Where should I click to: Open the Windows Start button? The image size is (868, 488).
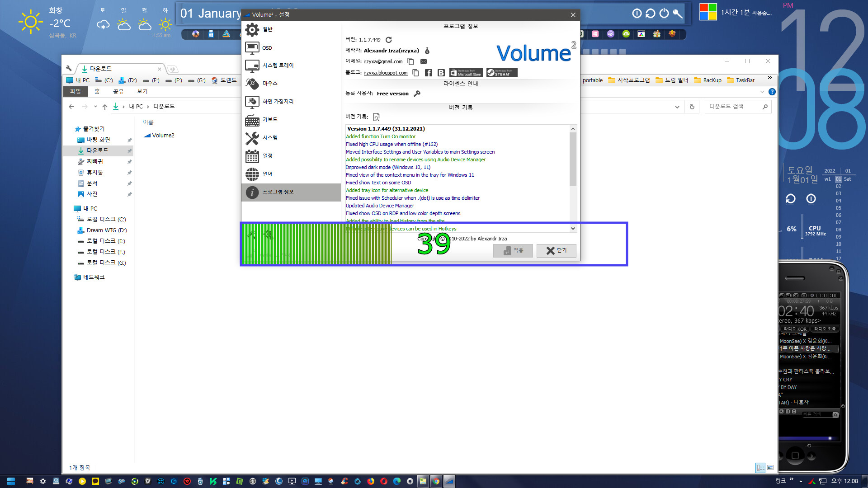point(11,481)
